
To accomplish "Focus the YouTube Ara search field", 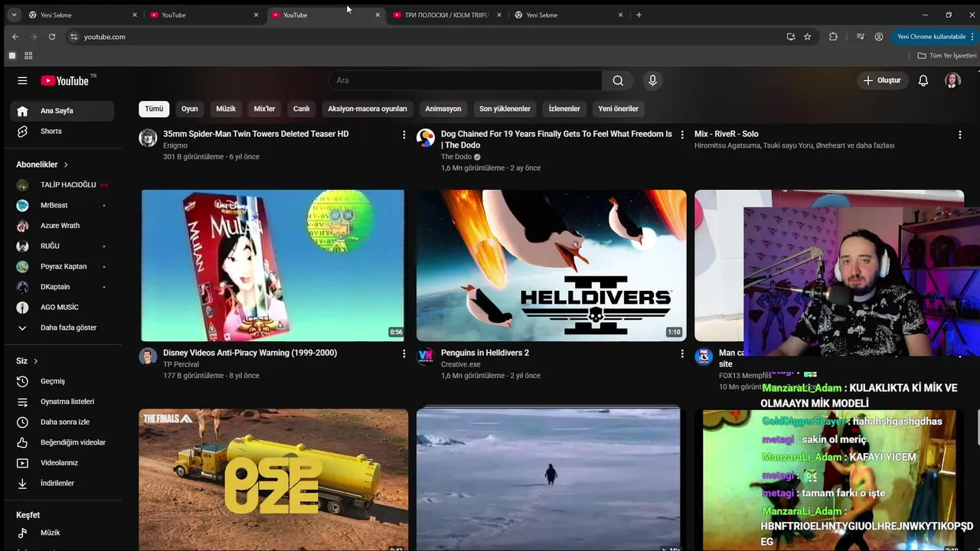I will pyautogui.click(x=465, y=80).
